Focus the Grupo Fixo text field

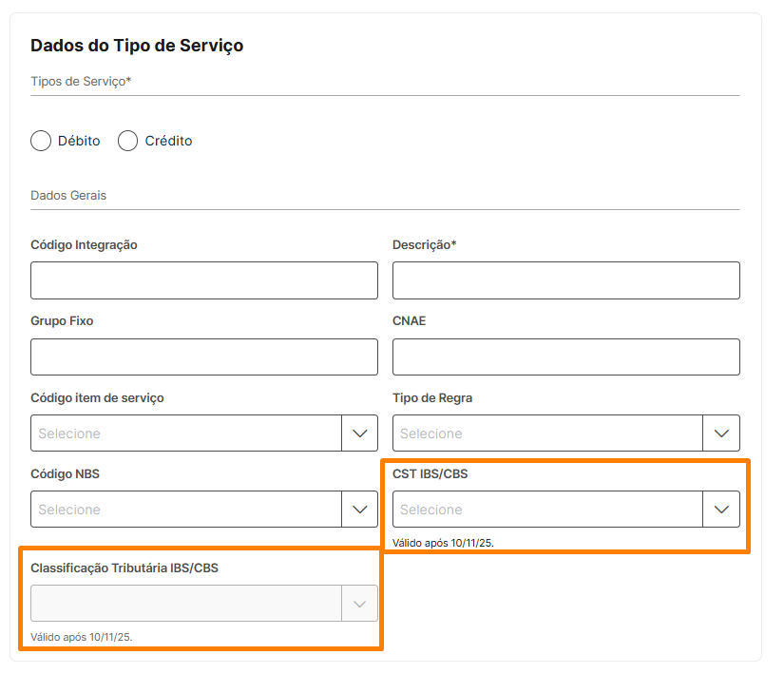point(204,356)
